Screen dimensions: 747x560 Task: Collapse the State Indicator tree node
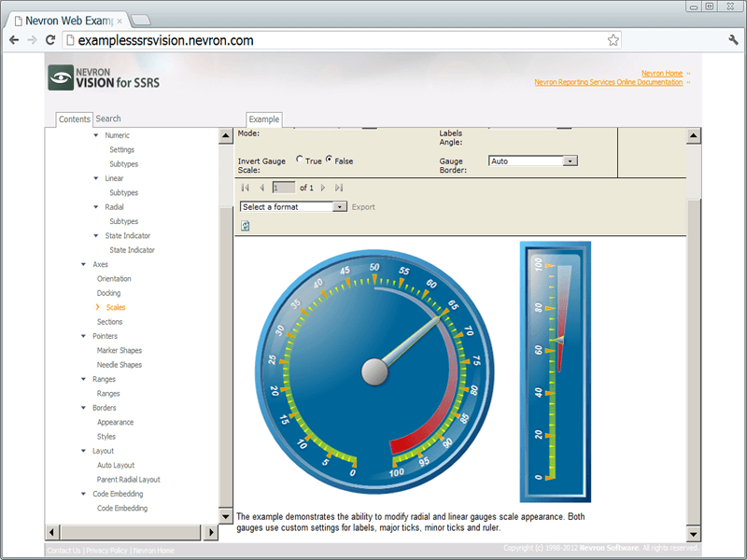[x=96, y=235]
